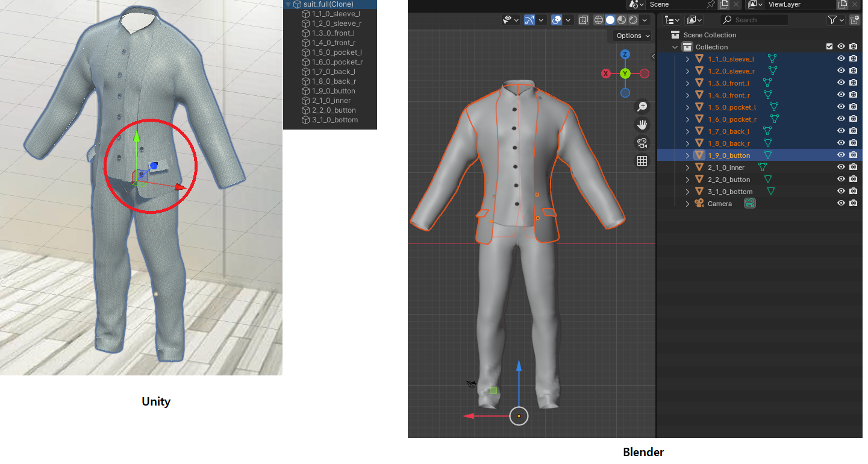This screenshot has width=868, height=464.
Task: Select 2_2_0_button in Blender outliner
Action: click(729, 180)
